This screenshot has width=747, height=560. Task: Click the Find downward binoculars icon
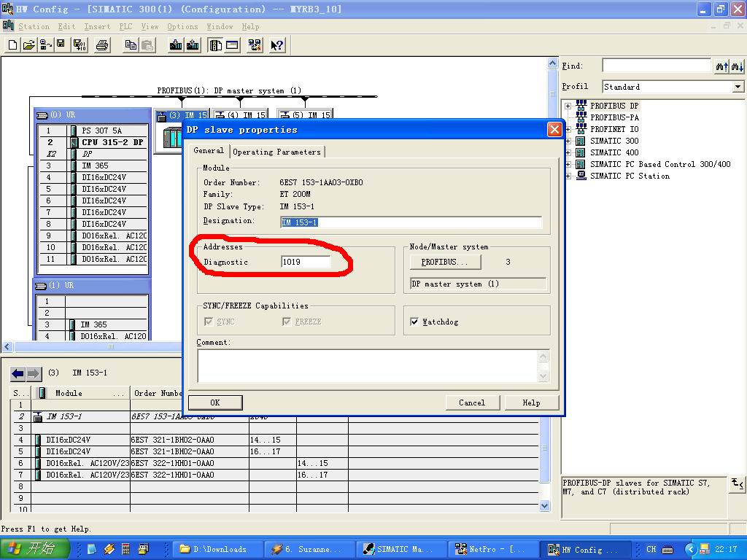pos(737,66)
